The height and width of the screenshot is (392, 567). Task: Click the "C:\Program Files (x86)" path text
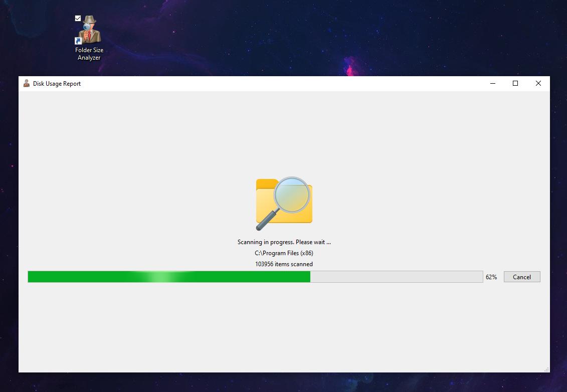pyautogui.click(x=284, y=253)
